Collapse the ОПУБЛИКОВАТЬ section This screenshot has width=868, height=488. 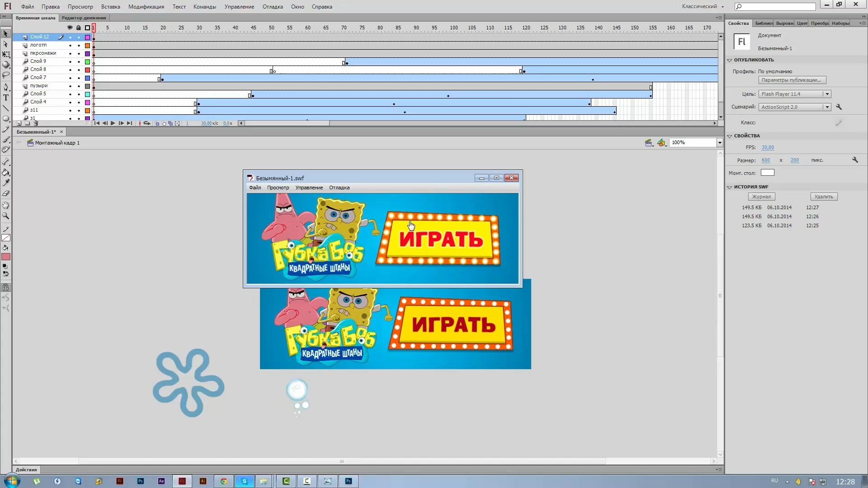tap(729, 60)
